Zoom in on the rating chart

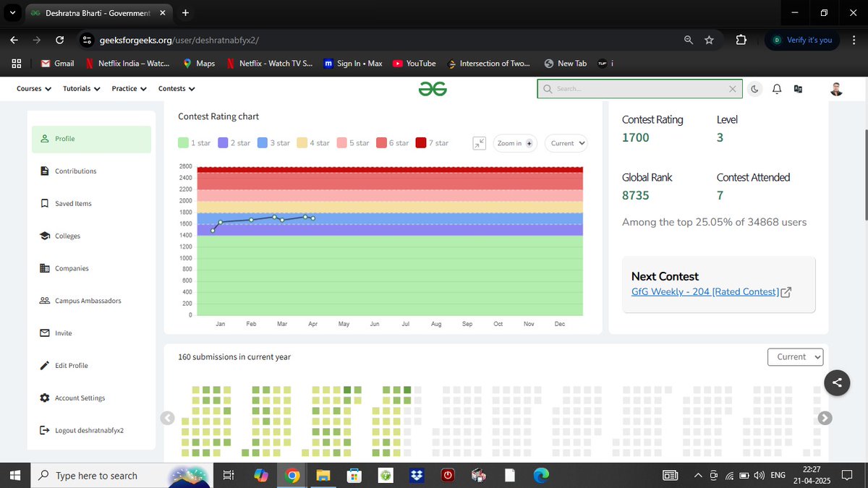pos(514,142)
